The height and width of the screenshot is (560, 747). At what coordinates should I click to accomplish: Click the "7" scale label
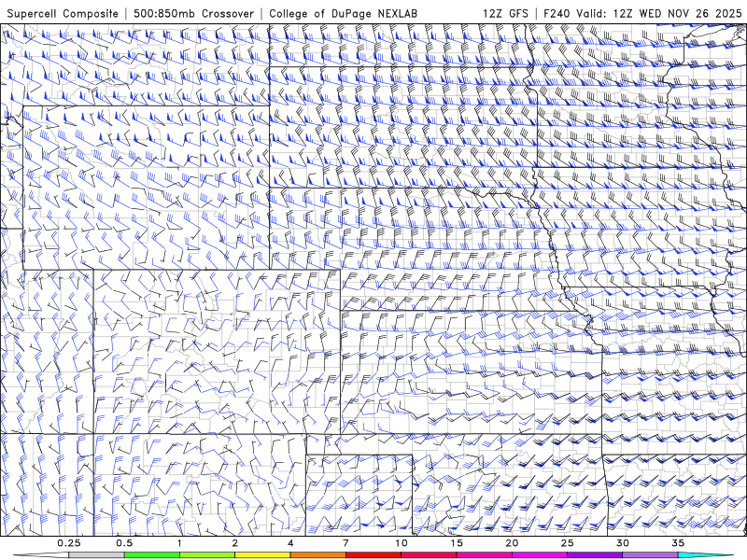345,543
